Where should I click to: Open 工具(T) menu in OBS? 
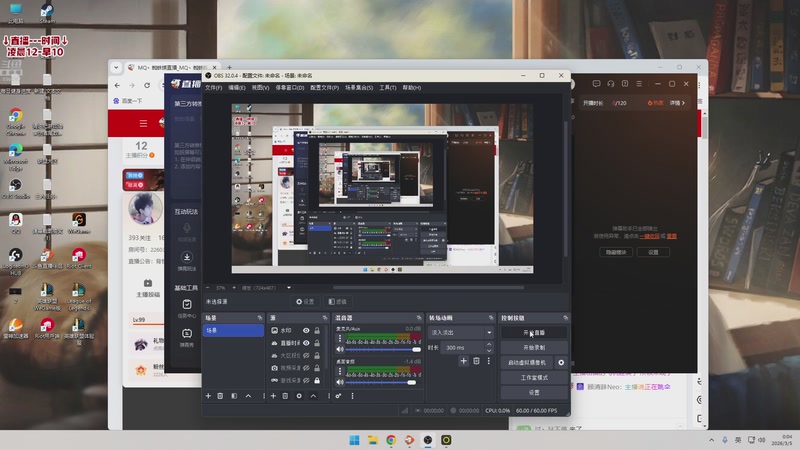tap(388, 88)
